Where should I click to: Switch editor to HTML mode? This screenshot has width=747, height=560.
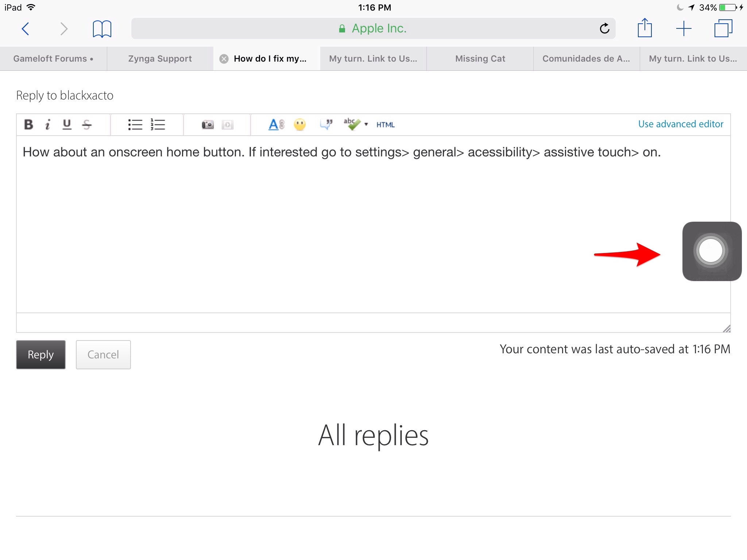point(386,125)
